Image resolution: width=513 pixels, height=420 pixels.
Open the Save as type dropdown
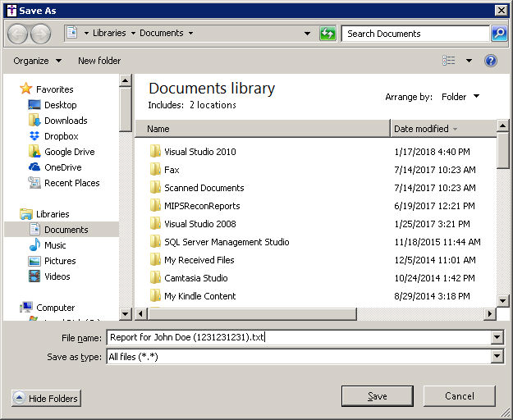click(497, 357)
